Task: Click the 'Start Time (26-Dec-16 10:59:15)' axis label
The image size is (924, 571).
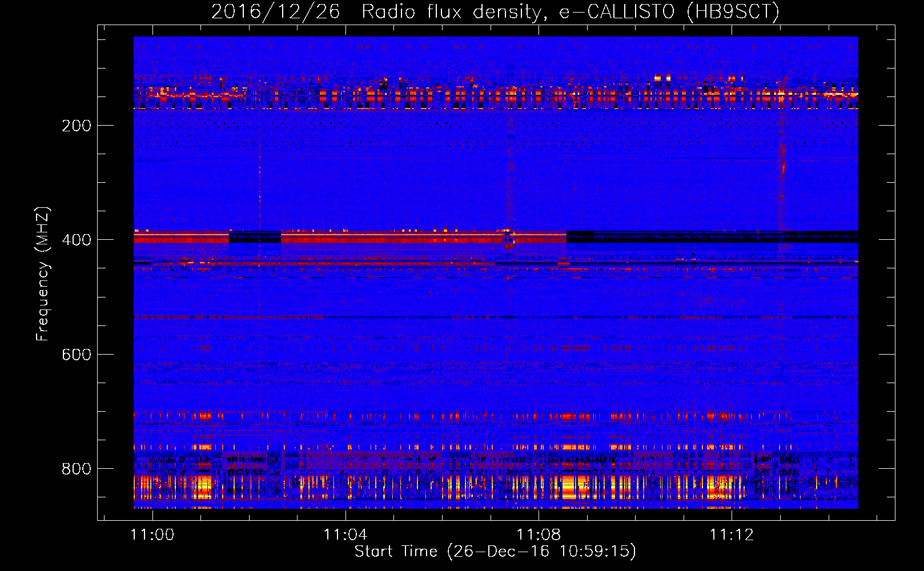Action: 495,552
